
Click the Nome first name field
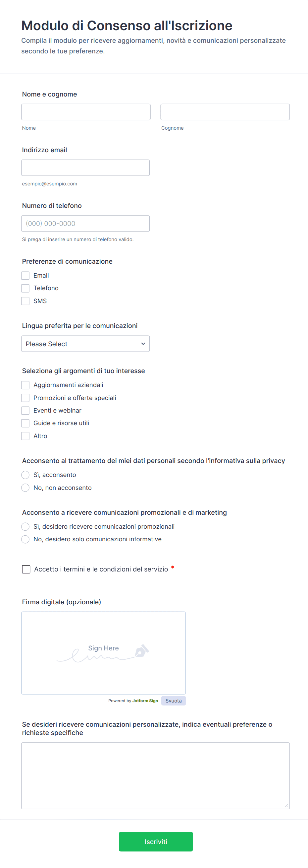pyautogui.click(x=86, y=112)
